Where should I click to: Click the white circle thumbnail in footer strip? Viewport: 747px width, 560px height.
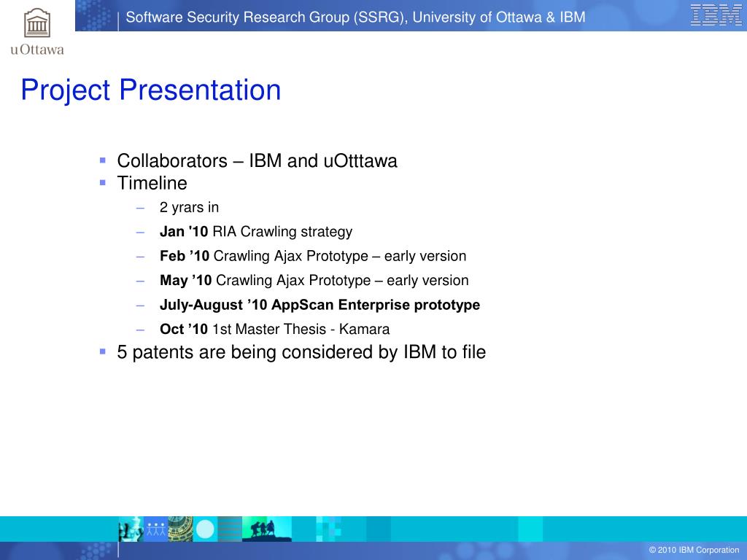click(x=205, y=529)
